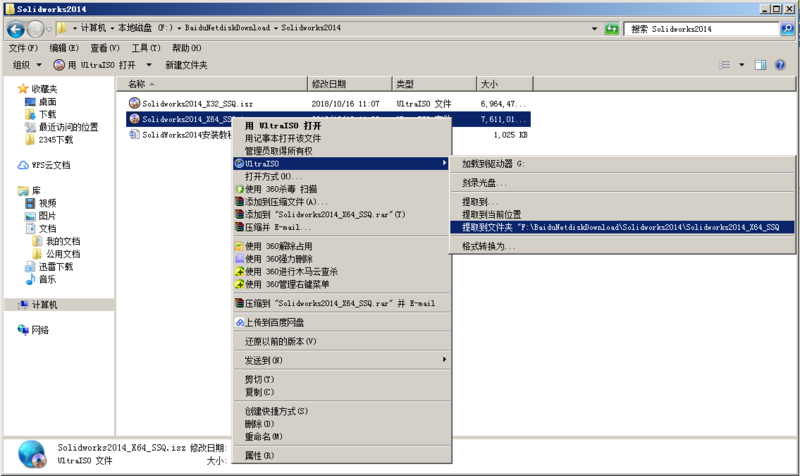Choose 使用 360强力删除

point(342,259)
